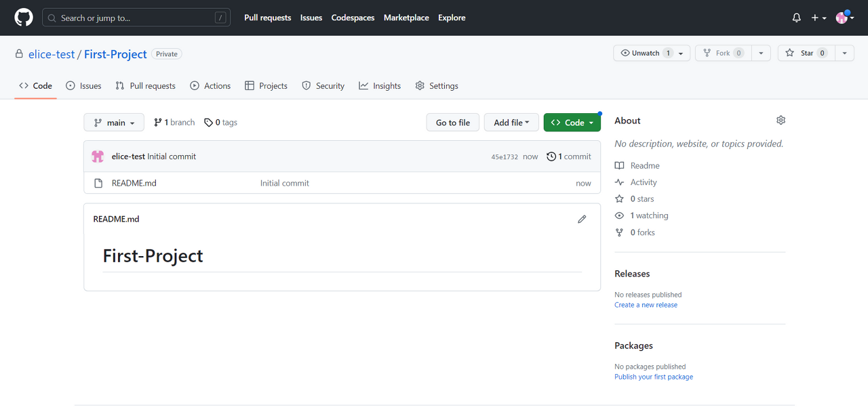Click the Readme link in About
The height and width of the screenshot is (416, 868).
pos(637,165)
